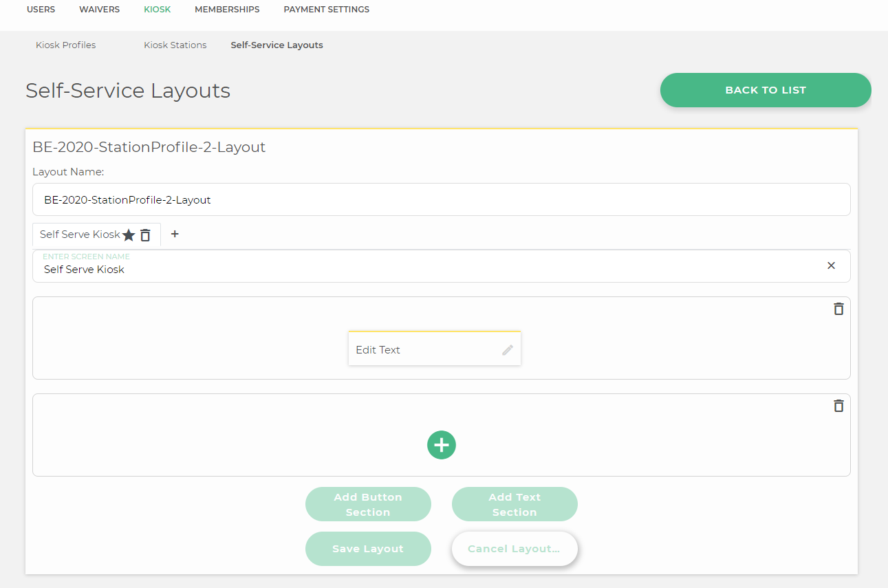Image resolution: width=888 pixels, height=588 pixels.
Task: Click the pencil icon beside Edit Text
Action: (x=508, y=350)
